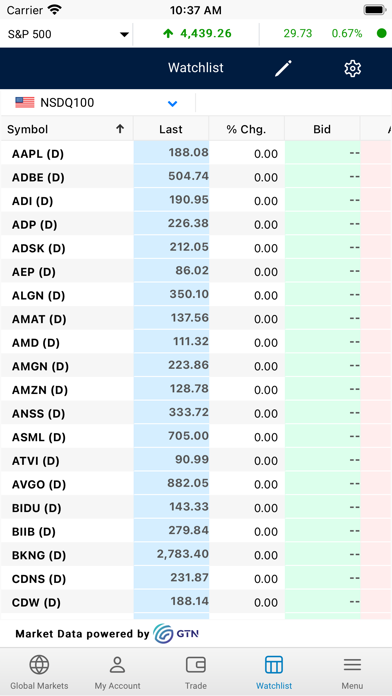Tap the S&P 500 value 4,439.26
The image size is (392, 696).
[x=206, y=33]
